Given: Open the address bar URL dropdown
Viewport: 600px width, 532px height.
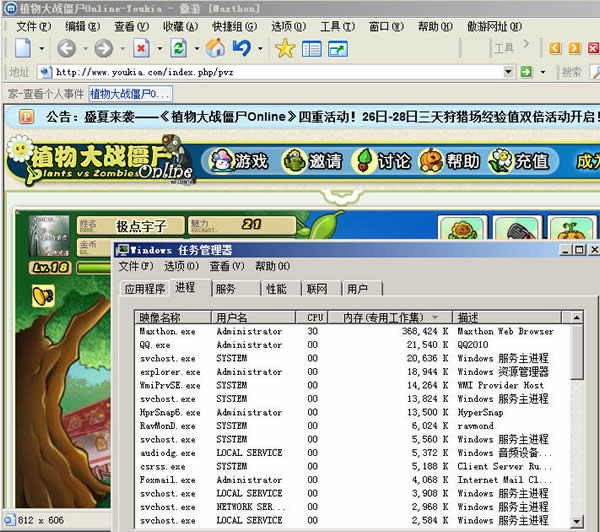Looking at the screenshot, I should click(508, 72).
